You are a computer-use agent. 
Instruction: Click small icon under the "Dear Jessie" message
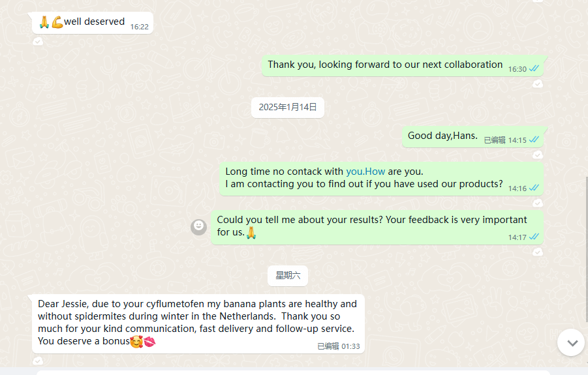coord(38,361)
